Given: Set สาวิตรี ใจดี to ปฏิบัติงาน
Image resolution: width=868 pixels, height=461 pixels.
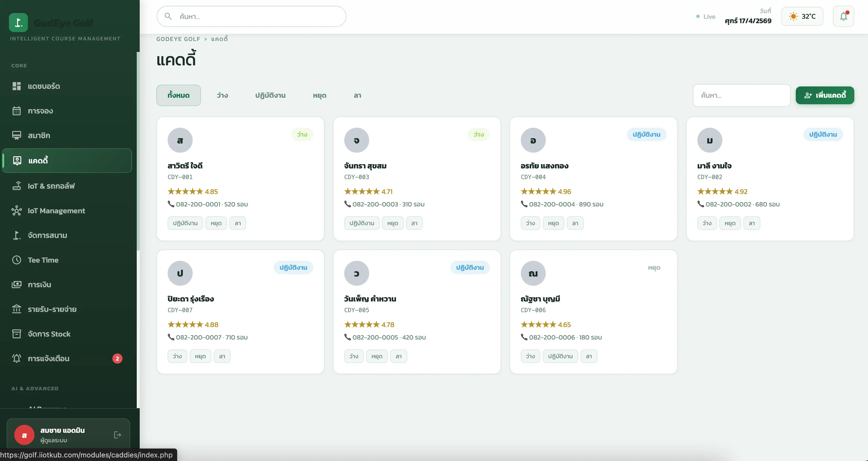Looking at the screenshot, I should 185,223.
